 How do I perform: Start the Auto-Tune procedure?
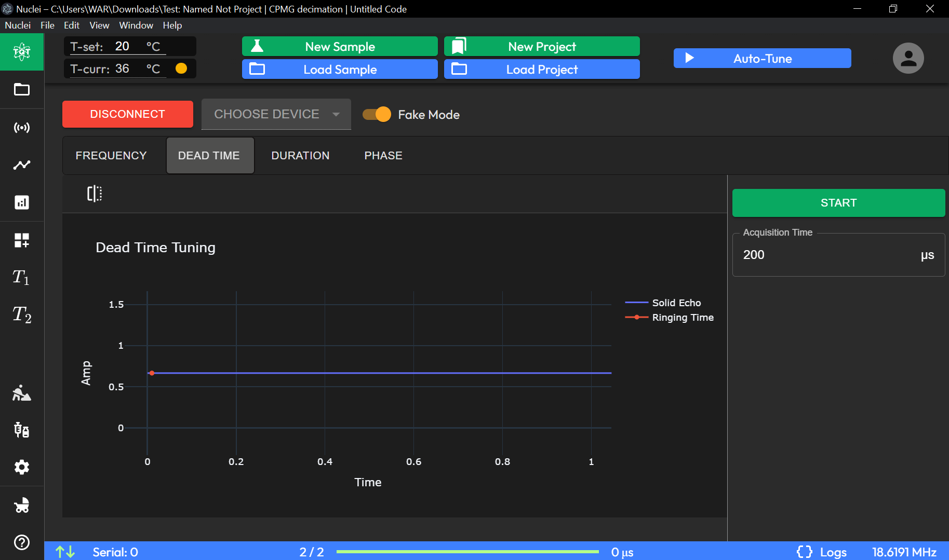tap(763, 58)
